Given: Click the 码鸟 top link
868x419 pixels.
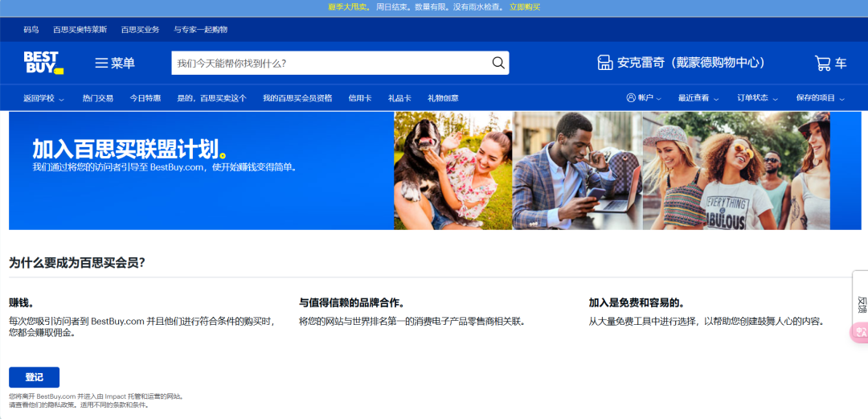Looking at the screenshot, I should [x=31, y=30].
